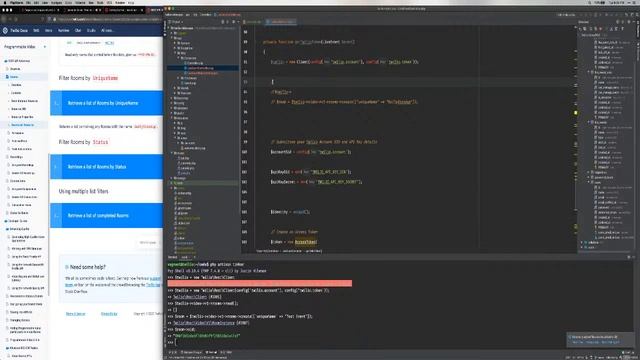Image resolution: width=640 pixels, height=360 pixels.
Task: Open the All docs nav menu
Action: point(107,31)
